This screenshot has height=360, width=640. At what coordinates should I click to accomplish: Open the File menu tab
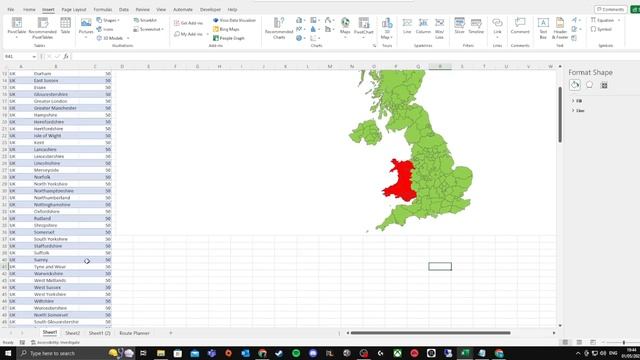[11, 9]
